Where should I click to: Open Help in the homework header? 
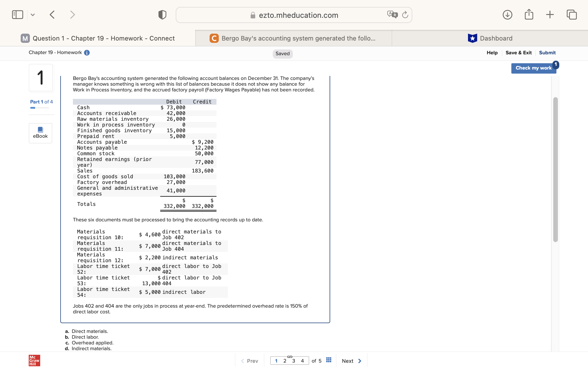click(492, 53)
